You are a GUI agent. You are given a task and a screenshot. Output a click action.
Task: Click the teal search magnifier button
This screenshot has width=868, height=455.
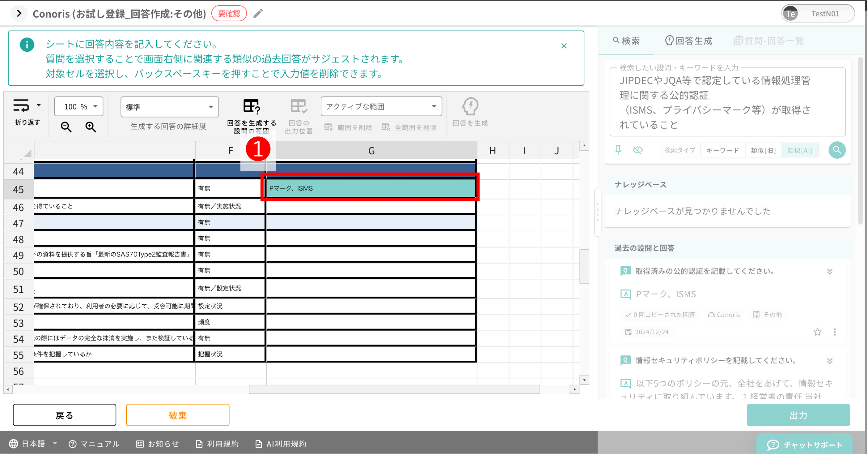[x=837, y=150]
